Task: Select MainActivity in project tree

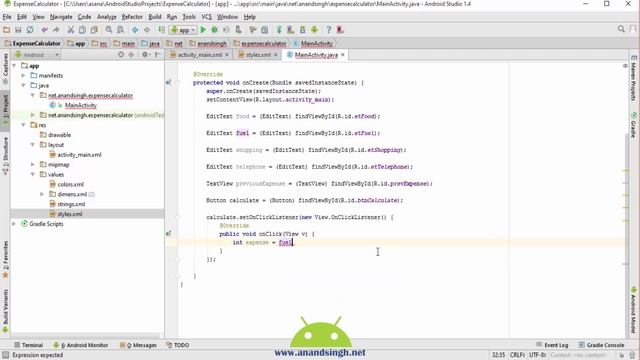Action: coord(80,105)
